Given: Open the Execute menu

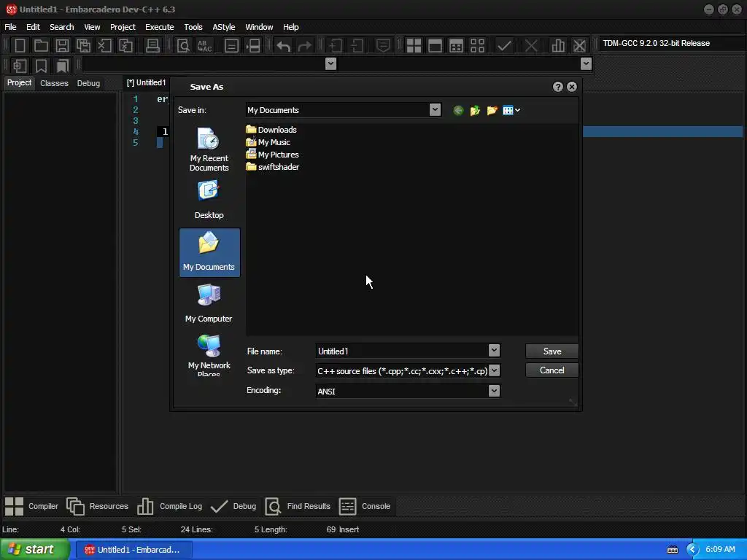Looking at the screenshot, I should (160, 27).
